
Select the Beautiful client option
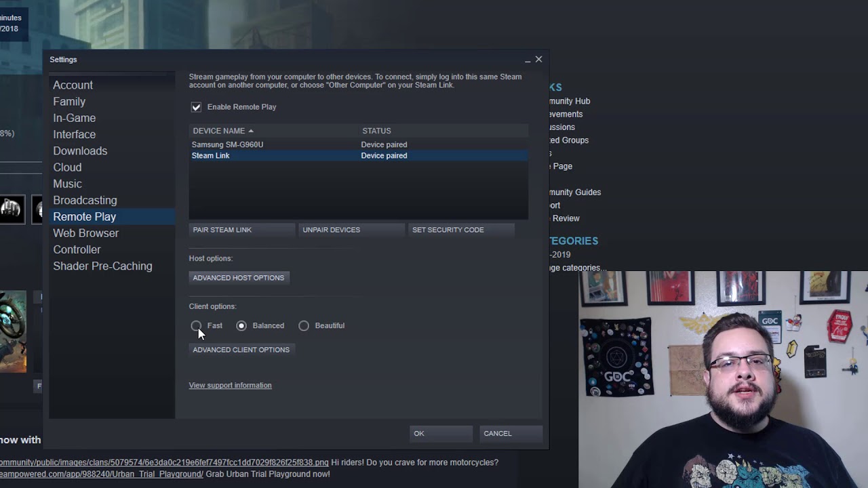(304, 325)
